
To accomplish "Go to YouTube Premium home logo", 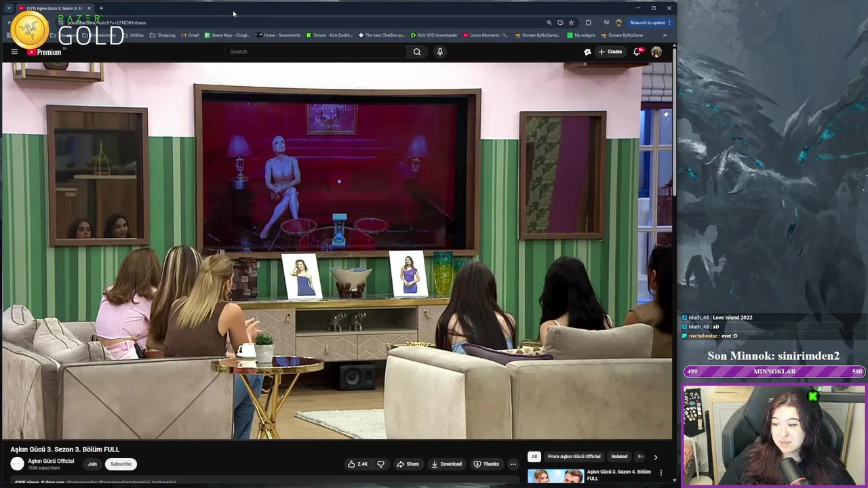I will (44, 52).
